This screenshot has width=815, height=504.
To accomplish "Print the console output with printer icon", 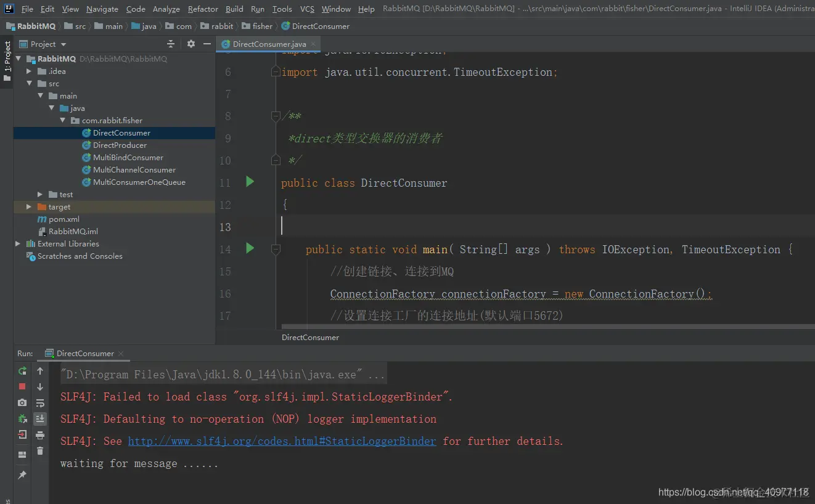I will pyautogui.click(x=40, y=435).
